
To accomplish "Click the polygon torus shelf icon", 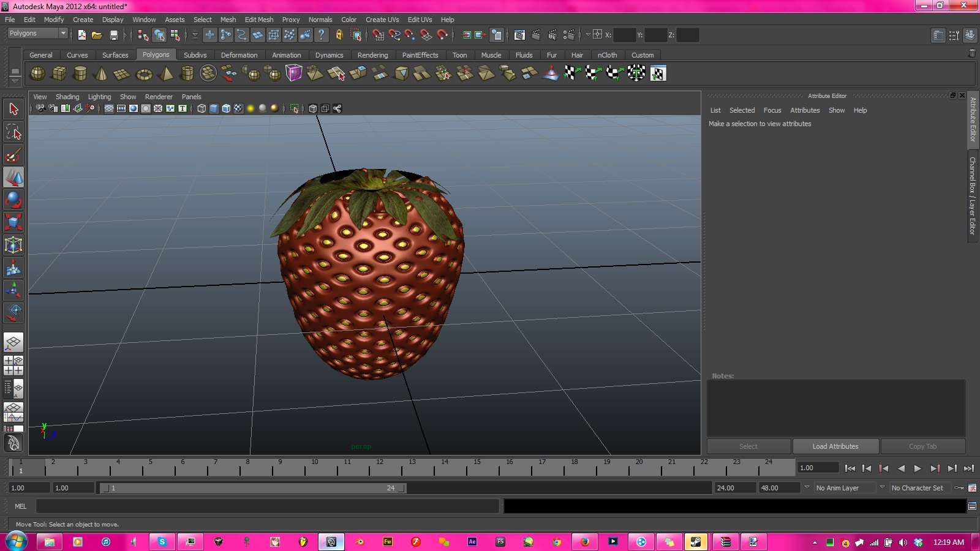I will coord(144,74).
